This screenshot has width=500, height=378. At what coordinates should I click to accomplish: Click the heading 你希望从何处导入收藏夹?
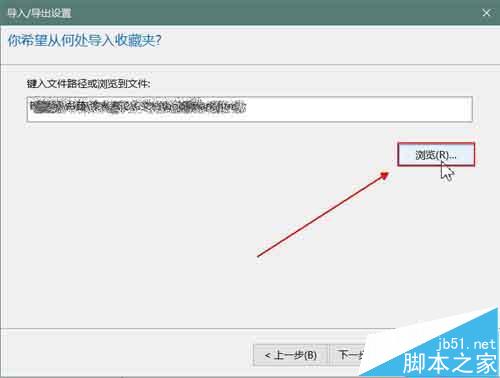tap(85, 41)
